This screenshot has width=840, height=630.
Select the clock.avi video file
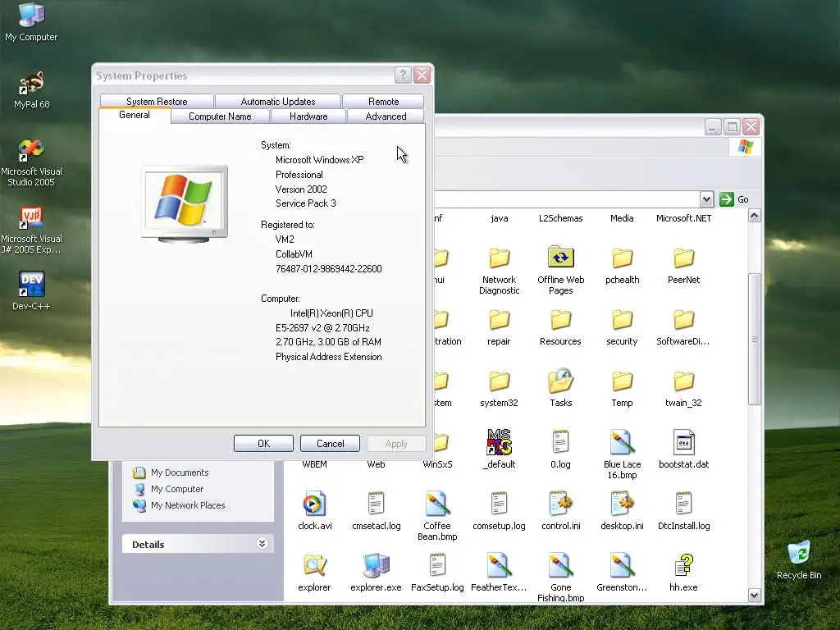pyautogui.click(x=314, y=510)
